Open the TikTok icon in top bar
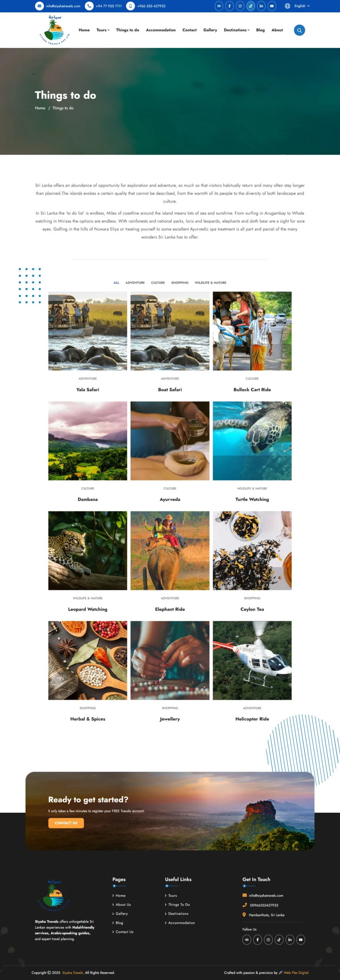 point(251,6)
